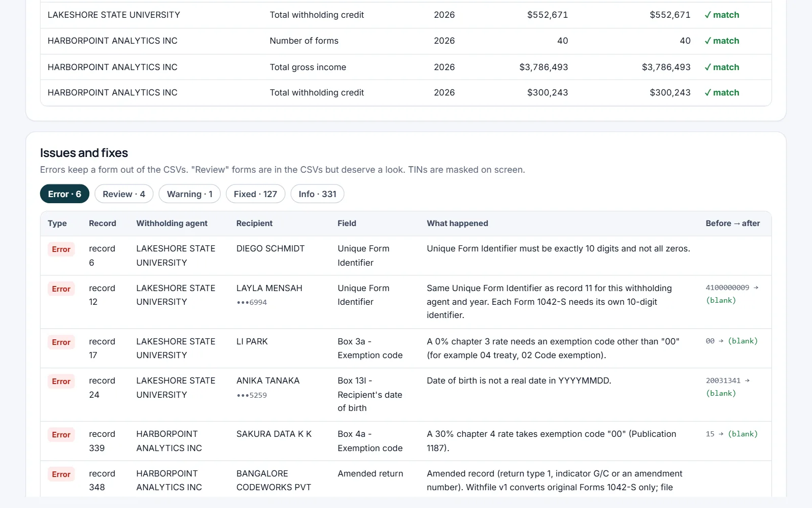This screenshot has height=508, width=812.
Task: Click the What happened column header
Action: click(x=457, y=224)
